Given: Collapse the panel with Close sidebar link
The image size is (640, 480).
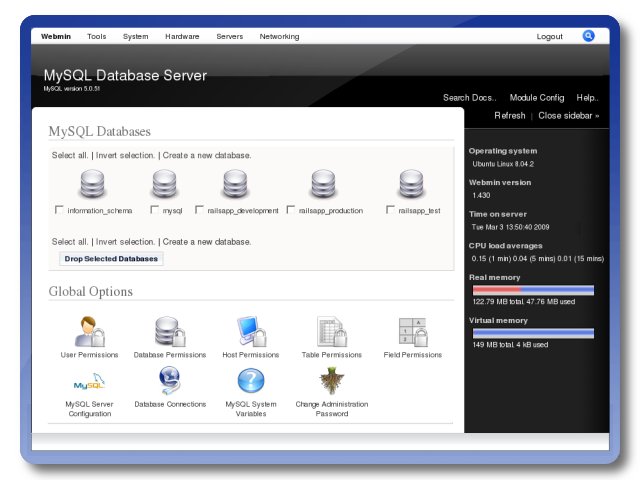Looking at the screenshot, I should pyautogui.click(x=568, y=116).
